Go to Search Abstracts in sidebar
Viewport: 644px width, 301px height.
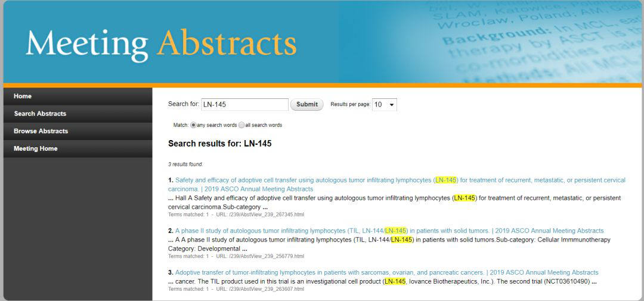(x=78, y=114)
